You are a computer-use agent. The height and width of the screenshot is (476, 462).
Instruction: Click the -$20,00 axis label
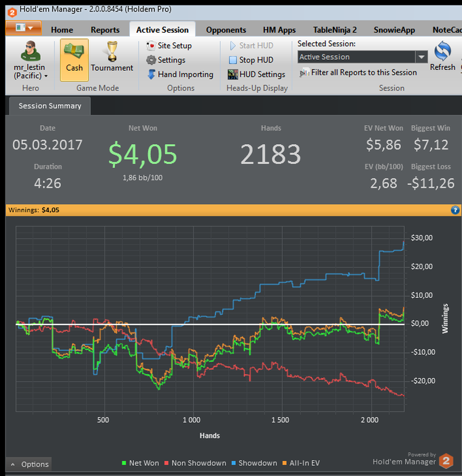pyautogui.click(x=422, y=381)
